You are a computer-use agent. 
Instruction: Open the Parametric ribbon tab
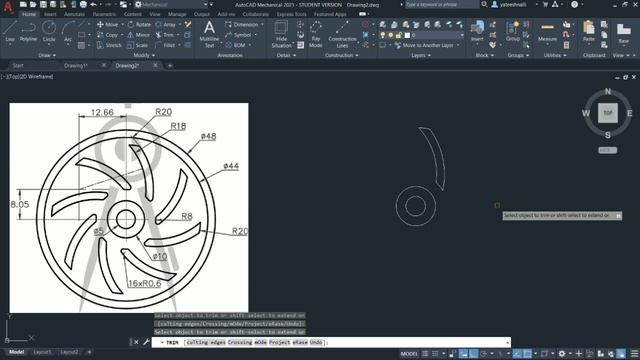pyautogui.click(x=104, y=14)
